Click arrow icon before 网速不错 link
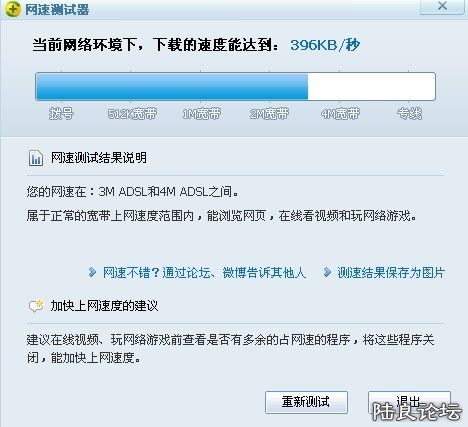The height and width of the screenshot is (427, 468). coord(92,272)
